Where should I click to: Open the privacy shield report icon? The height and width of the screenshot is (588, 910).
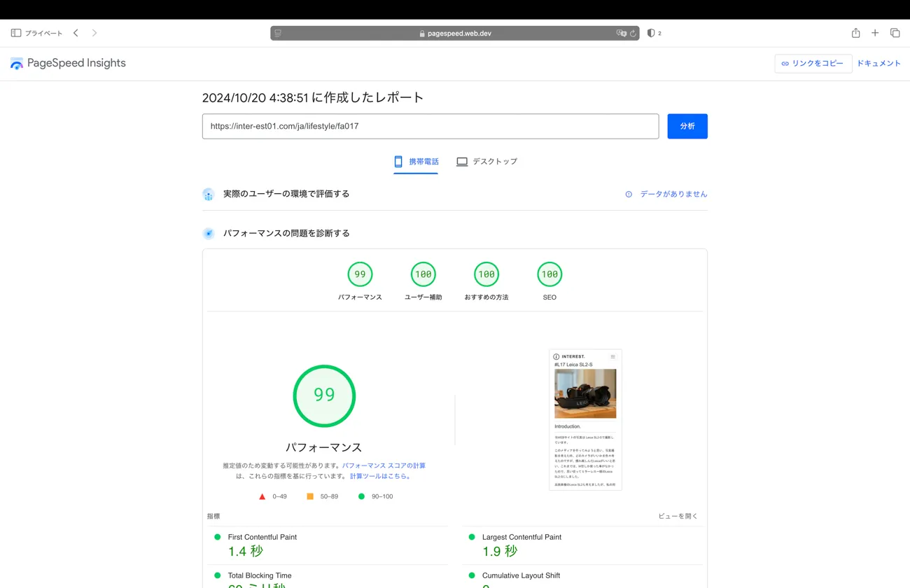[651, 33]
